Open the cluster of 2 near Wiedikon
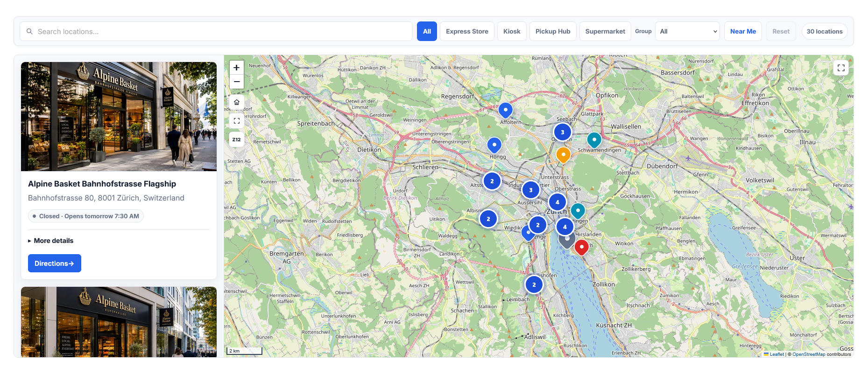868x374 pixels. tap(538, 225)
